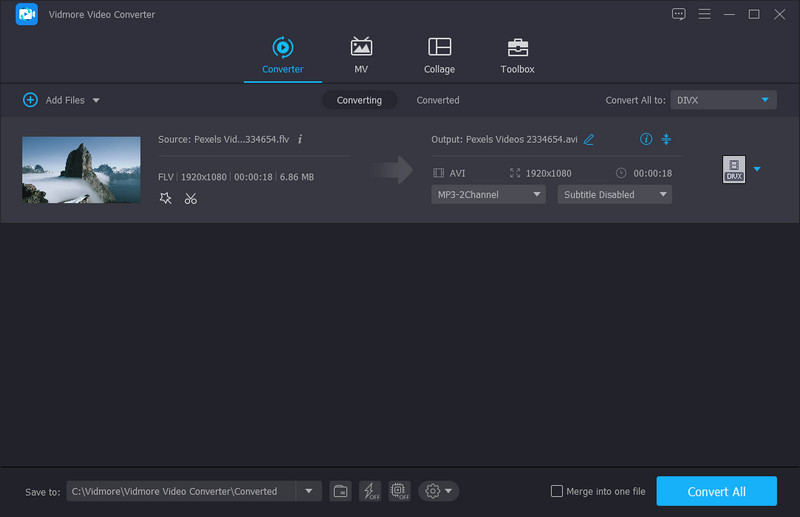The image size is (800, 517).
Task: Check Merge into one file
Action: (557, 491)
